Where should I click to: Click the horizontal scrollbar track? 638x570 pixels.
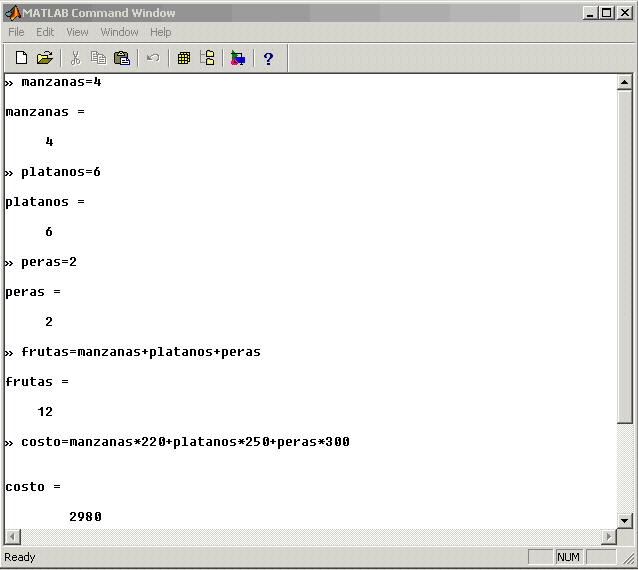click(311, 537)
